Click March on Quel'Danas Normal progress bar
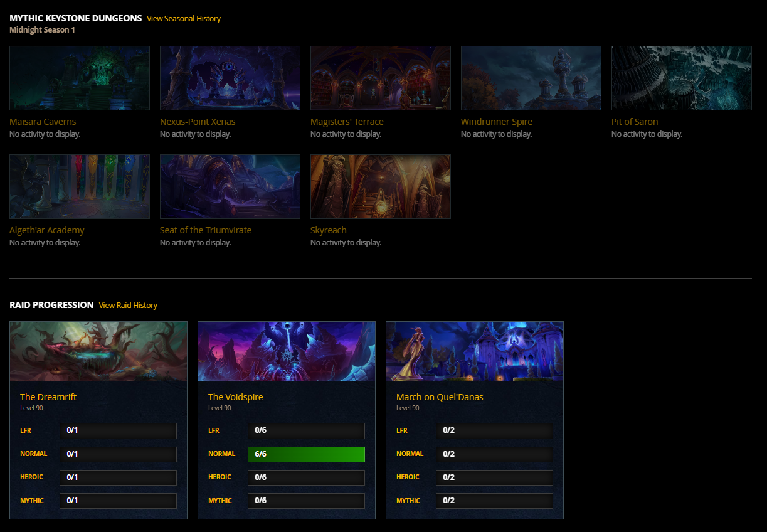Image resolution: width=767 pixels, height=532 pixels. click(494, 454)
